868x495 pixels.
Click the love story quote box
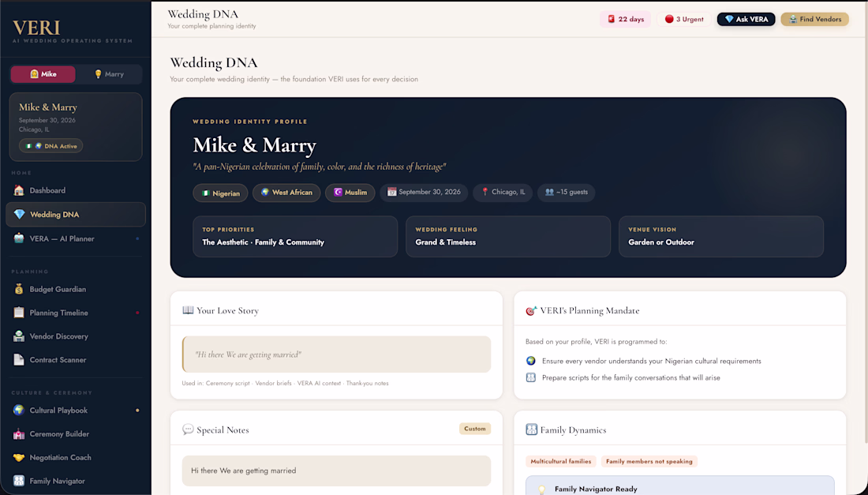pos(337,354)
